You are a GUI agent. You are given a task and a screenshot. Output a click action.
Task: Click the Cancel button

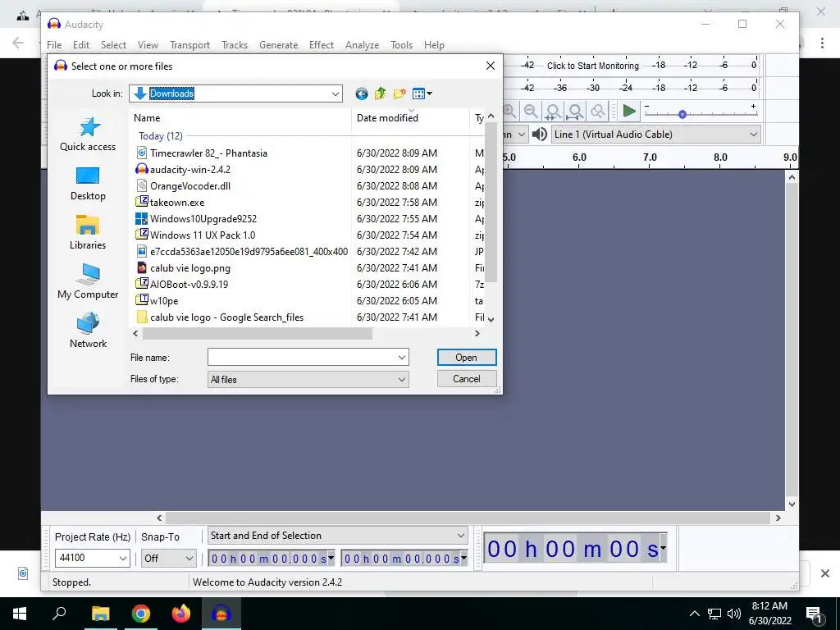pos(467,379)
